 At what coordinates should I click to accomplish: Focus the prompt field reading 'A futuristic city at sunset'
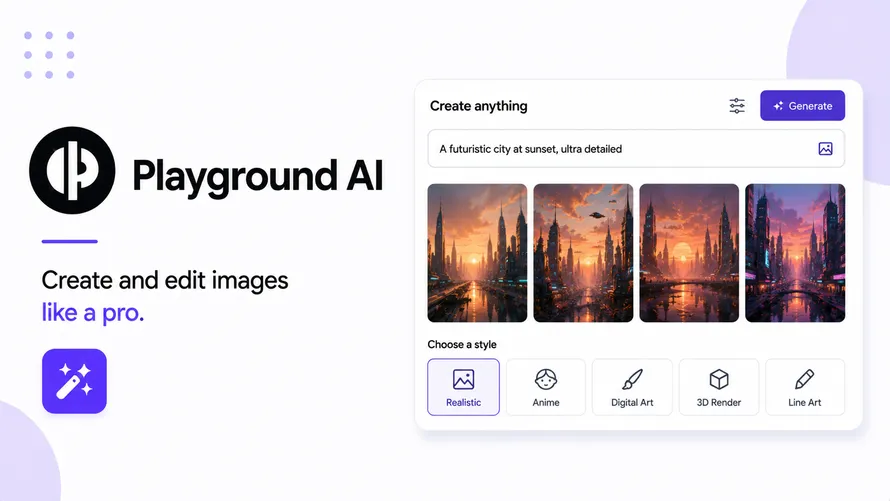click(636, 149)
